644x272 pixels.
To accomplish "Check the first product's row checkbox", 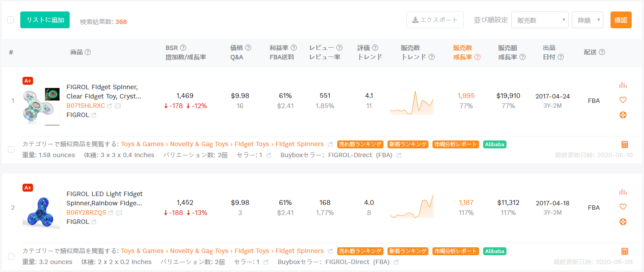I will pyautogui.click(x=11, y=150).
